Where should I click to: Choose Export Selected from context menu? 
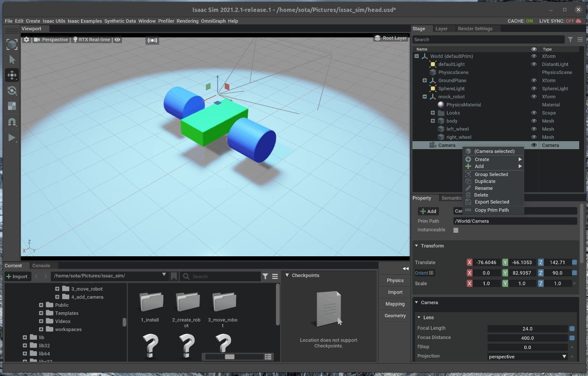pos(493,202)
